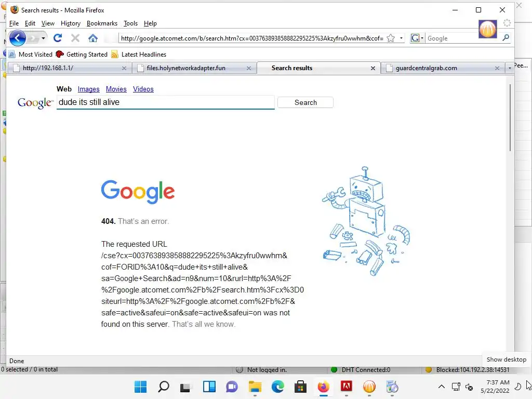Click the page vertical scrollbar thumb
This screenshot has width=532, height=399.
coord(510,118)
